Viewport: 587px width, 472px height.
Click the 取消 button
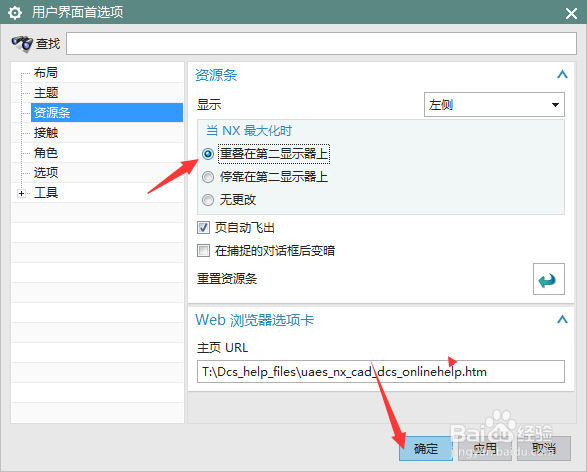pos(544,448)
